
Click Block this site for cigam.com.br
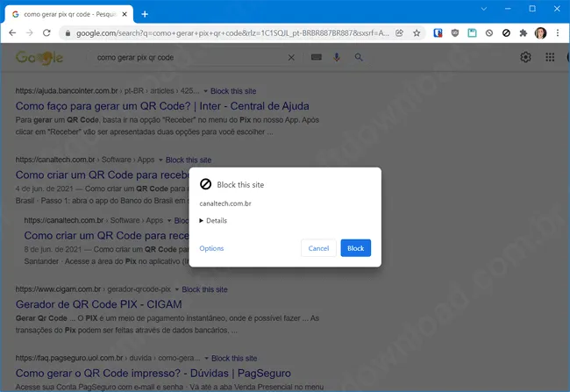204,289
